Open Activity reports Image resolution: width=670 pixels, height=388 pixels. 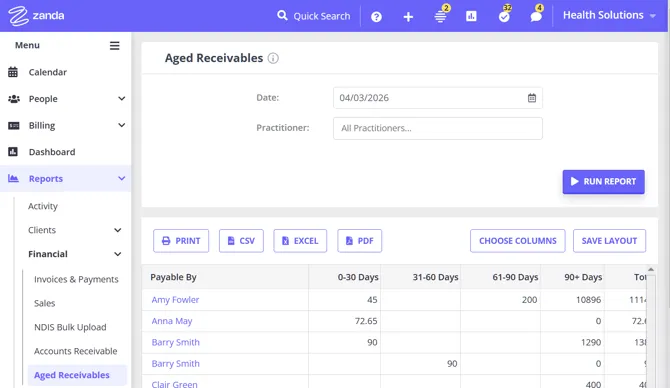43,206
